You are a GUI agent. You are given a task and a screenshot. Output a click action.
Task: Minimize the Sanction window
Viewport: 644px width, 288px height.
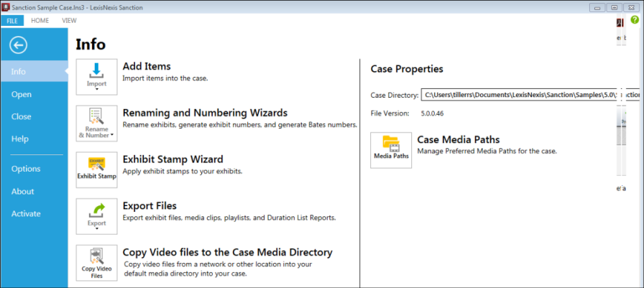point(597,7)
